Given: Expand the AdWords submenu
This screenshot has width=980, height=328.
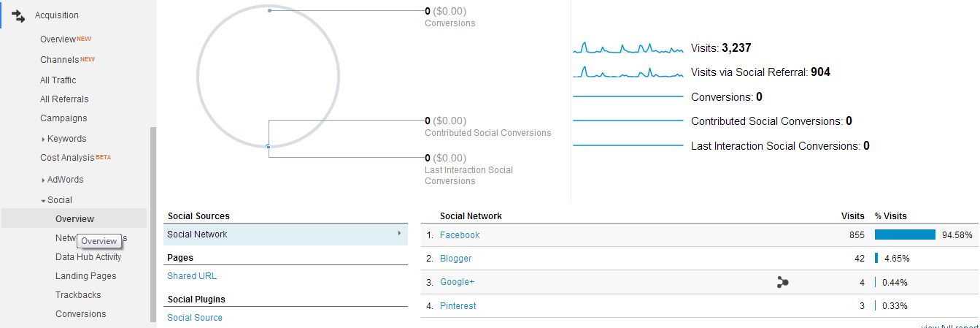Looking at the screenshot, I should coord(44,180).
